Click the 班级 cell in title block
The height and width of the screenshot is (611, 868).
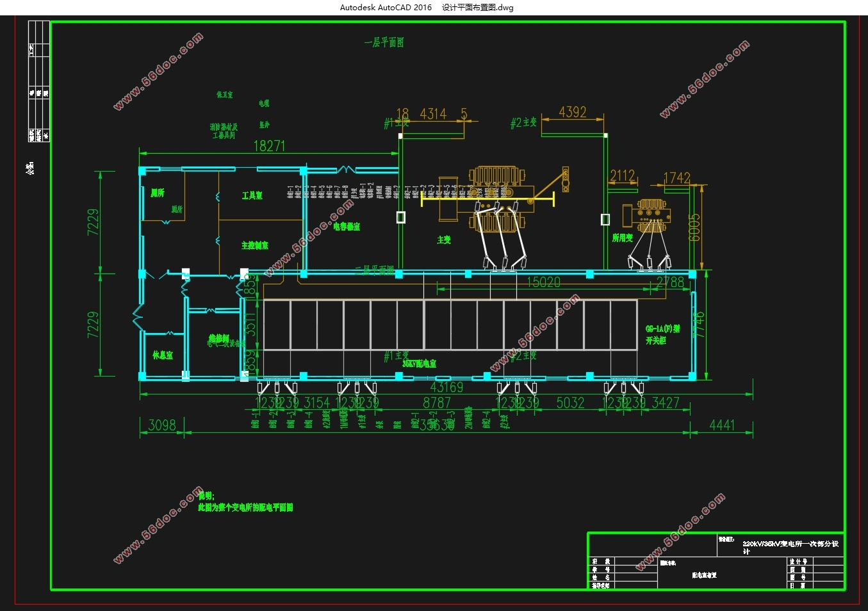pos(601,561)
